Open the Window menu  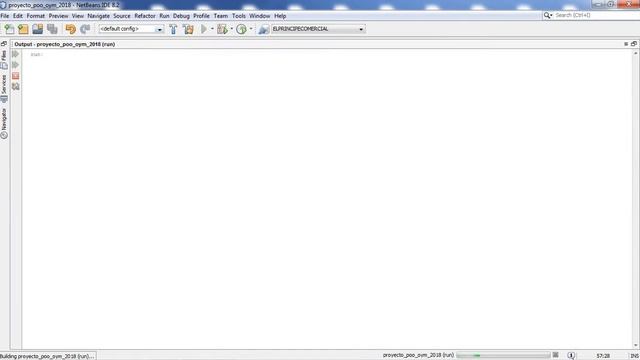[x=260, y=16]
